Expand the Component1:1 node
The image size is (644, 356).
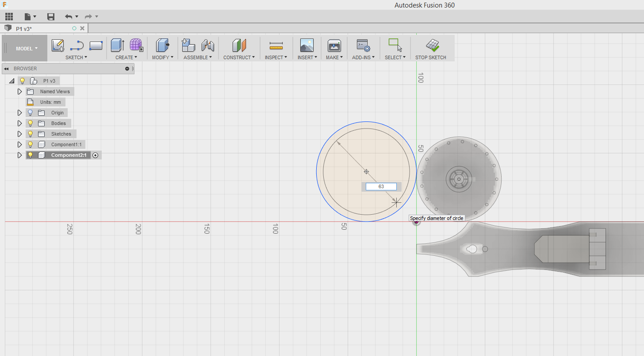(19, 144)
